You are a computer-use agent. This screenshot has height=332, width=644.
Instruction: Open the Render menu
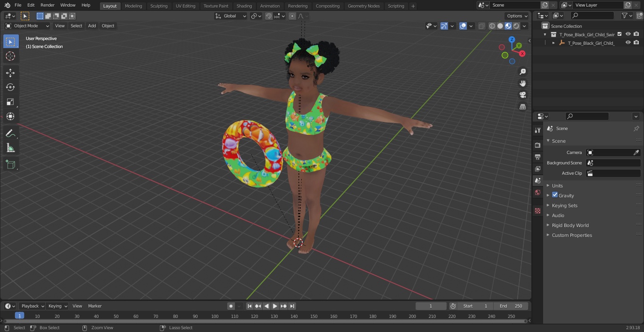47,5
